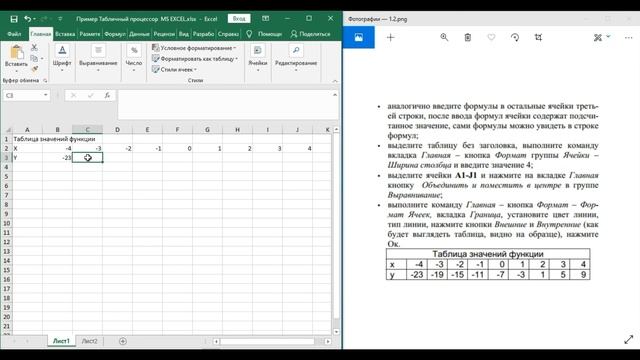Click the Insert Function fx icon
This screenshot has width=640, height=360.
(x=107, y=95)
